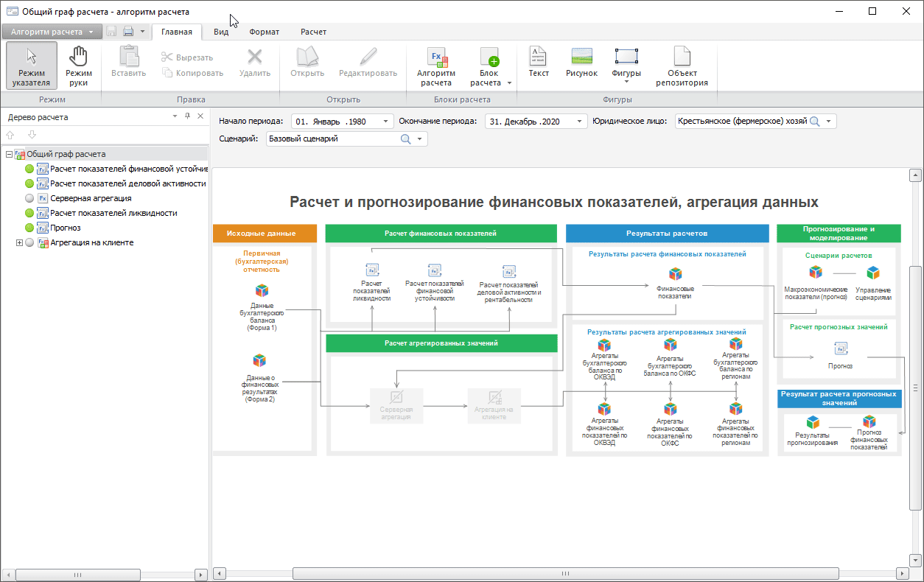Add a Text shape to diagram
This screenshot has width=924, height=582.
[539, 63]
